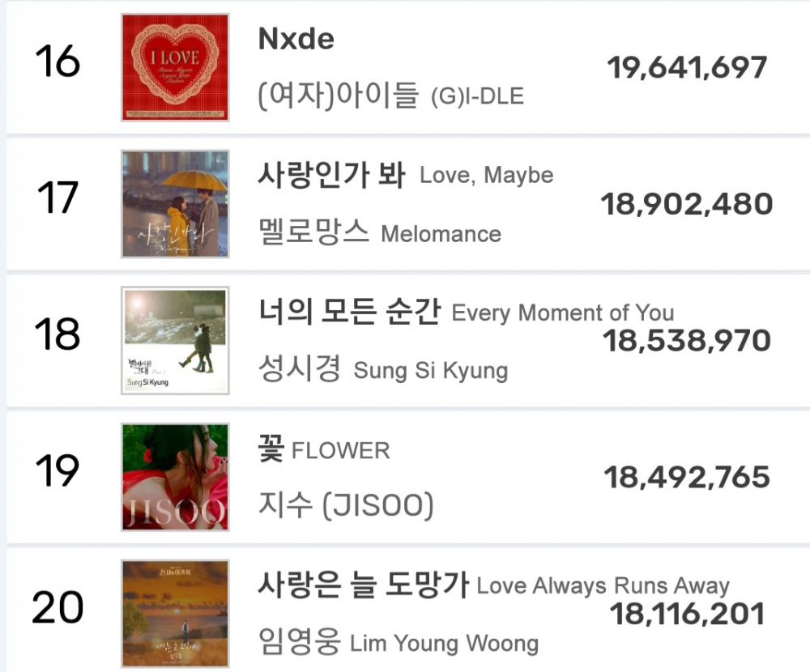Click the stream count 18,492,765
The width and height of the screenshot is (810, 672).
coord(687,477)
